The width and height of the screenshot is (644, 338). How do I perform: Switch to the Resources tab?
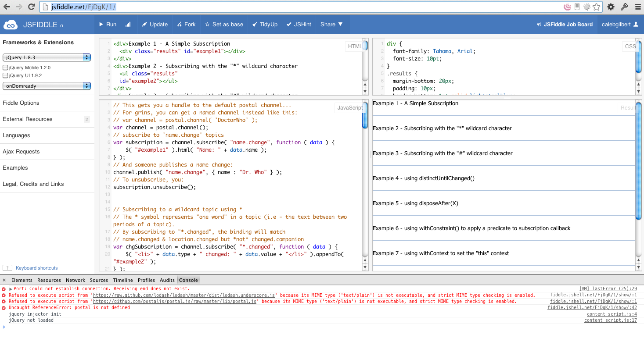49,280
